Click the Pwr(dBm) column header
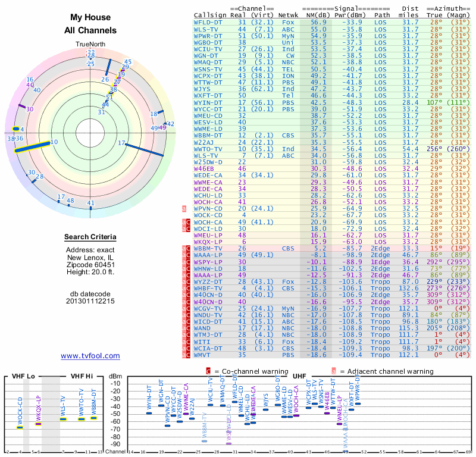 pos(350,15)
